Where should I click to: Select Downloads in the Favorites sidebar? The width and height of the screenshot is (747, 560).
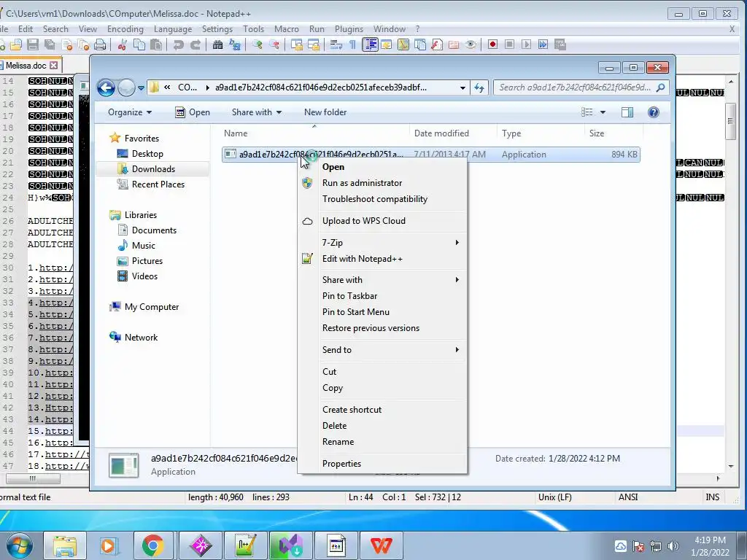pyautogui.click(x=153, y=169)
